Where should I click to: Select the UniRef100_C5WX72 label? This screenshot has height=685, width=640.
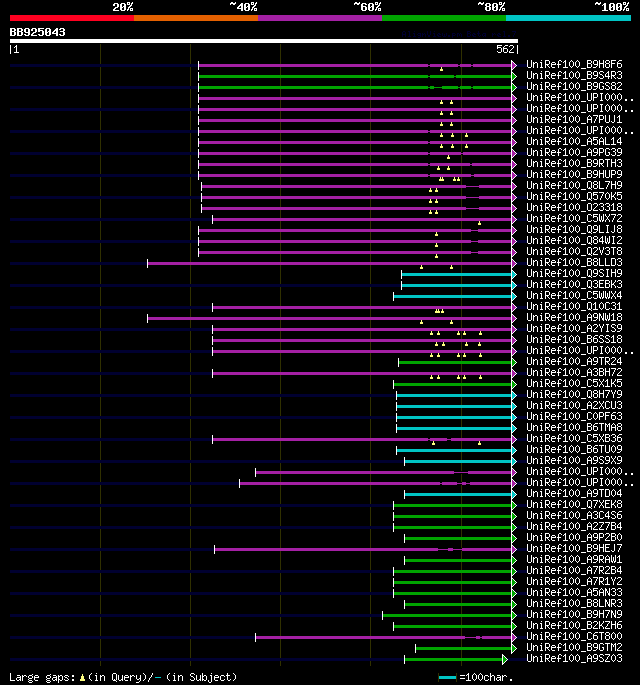click(x=574, y=218)
